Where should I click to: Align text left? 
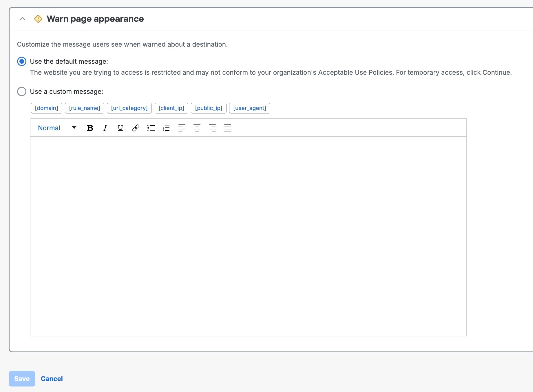(x=182, y=128)
